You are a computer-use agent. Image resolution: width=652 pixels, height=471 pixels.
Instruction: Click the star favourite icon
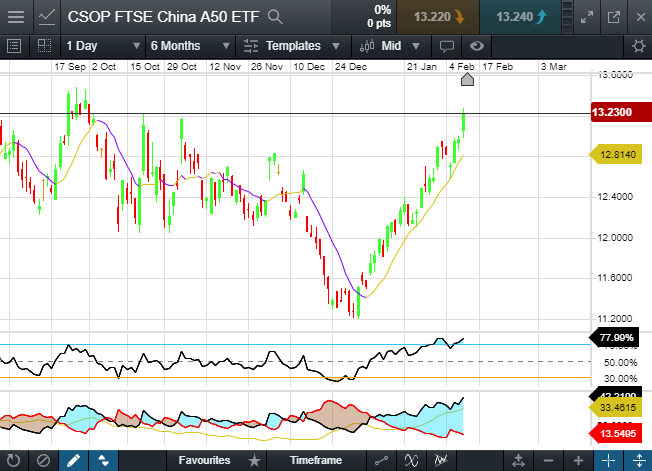(254, 461)
